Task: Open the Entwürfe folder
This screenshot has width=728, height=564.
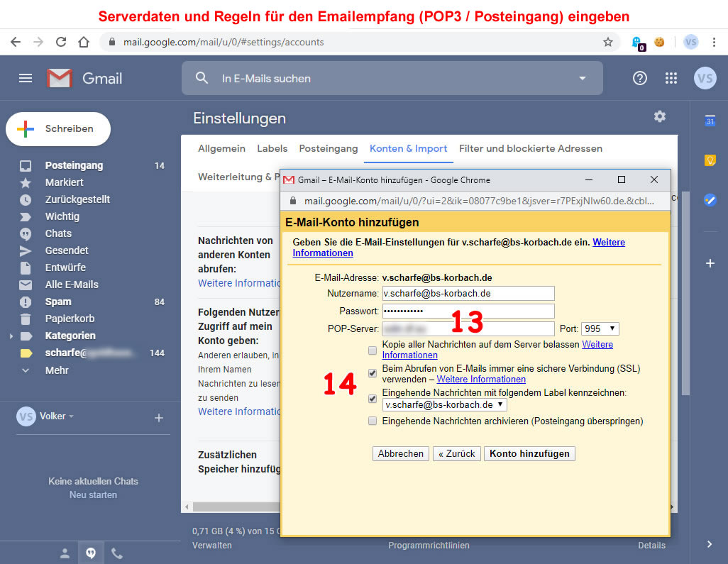Action: [65, 267]
